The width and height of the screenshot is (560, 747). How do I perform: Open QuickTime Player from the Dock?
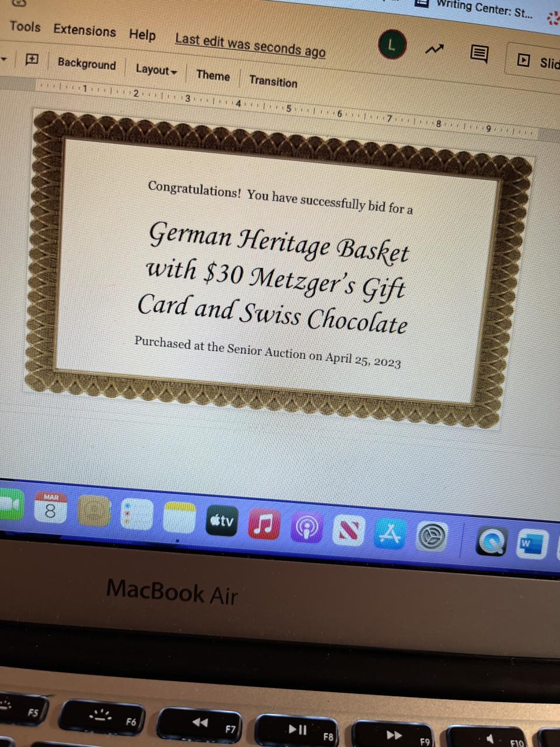click(491, 542)
